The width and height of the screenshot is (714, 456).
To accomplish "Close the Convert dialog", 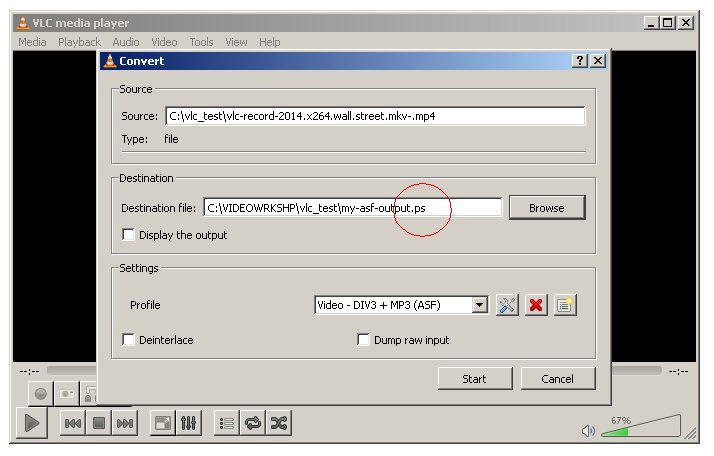I will pyautogui.click(x=598, y=61).
